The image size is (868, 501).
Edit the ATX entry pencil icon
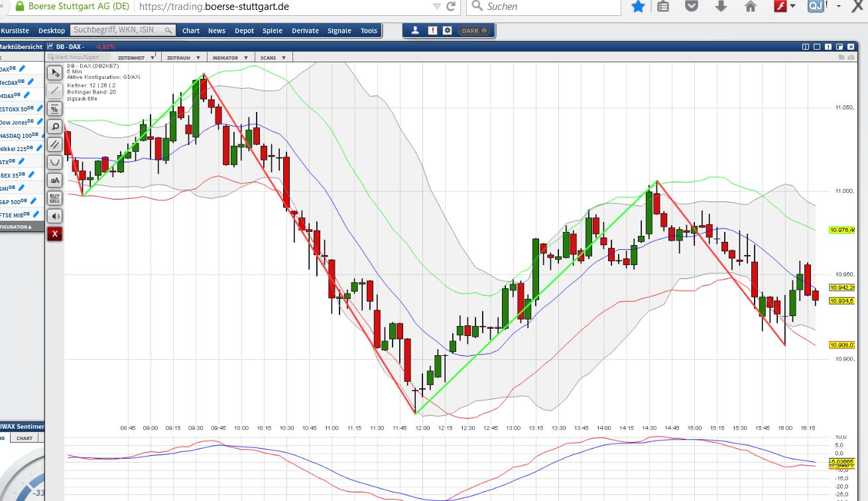point(21,161)
